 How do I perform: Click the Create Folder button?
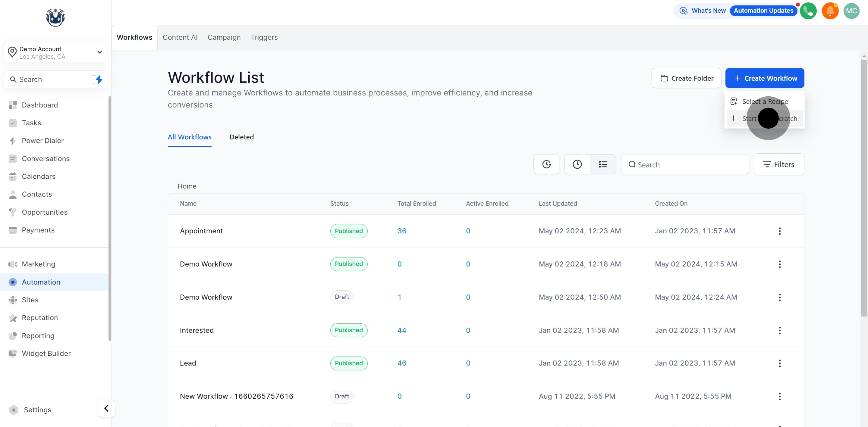(x=686, y=78)
